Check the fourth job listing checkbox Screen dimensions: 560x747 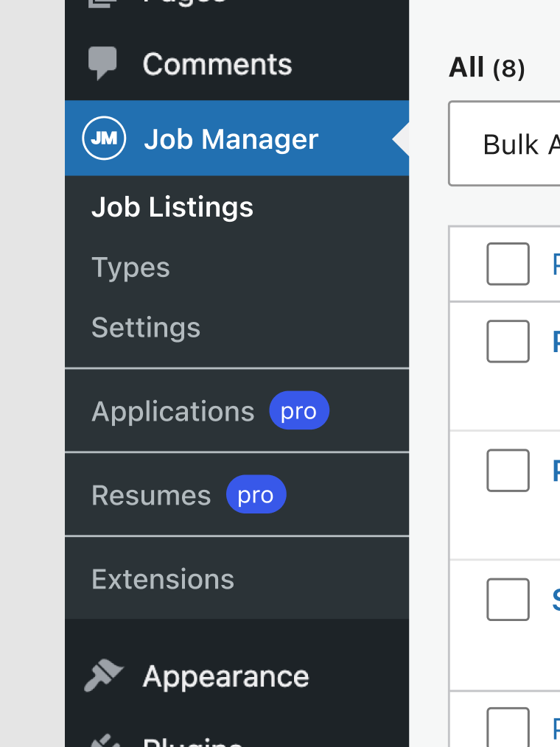[508, 599]
